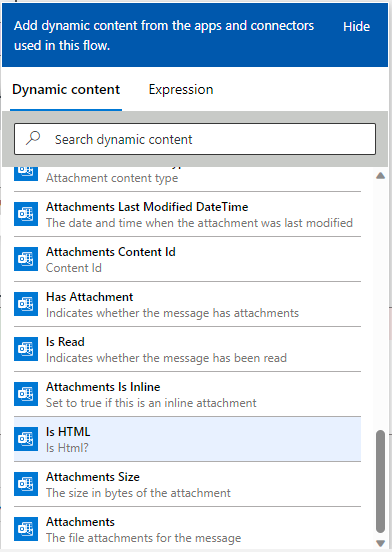
Task: Add Has Attachment dynamic content
Action: point(187,304)
